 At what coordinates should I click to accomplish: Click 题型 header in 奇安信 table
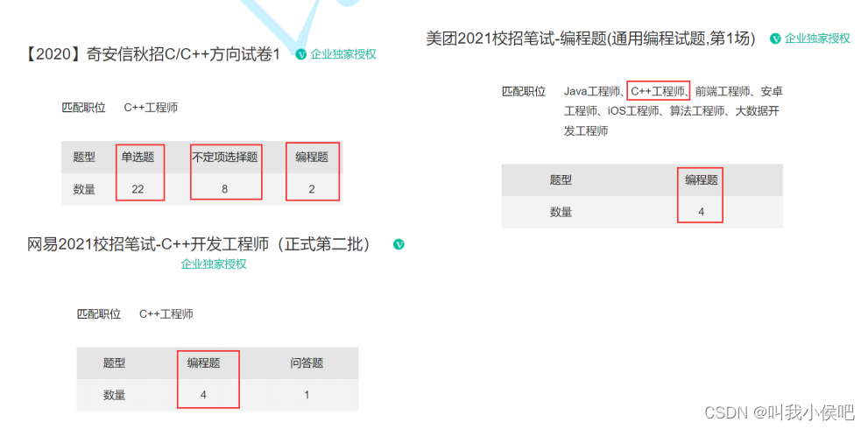coord(84,158)
